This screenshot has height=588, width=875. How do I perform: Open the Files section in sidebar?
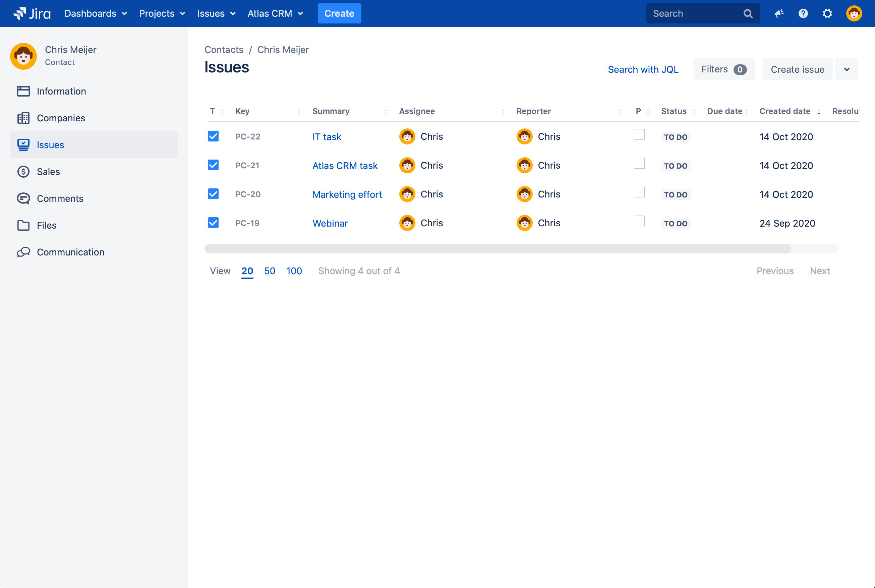[46, 225]
